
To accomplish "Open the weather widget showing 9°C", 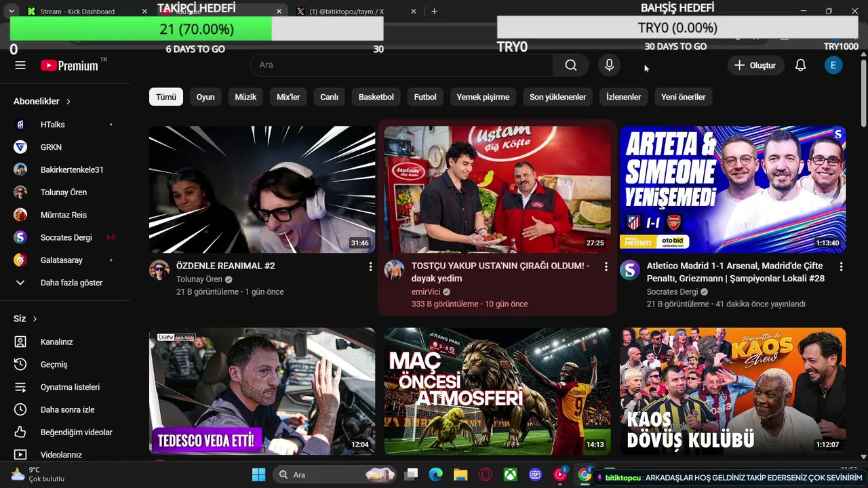I will pos(38,474).
